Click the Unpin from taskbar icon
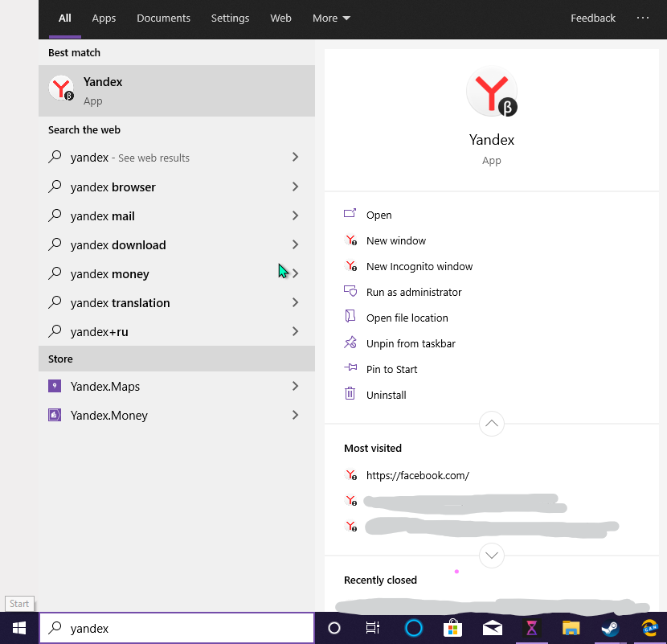Image resolution: width=667 pixels, height=644 pixels. 350,343
